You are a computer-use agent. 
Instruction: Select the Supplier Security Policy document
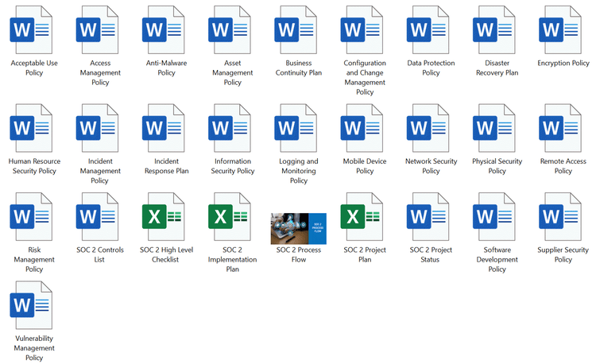tap(563, 217)
